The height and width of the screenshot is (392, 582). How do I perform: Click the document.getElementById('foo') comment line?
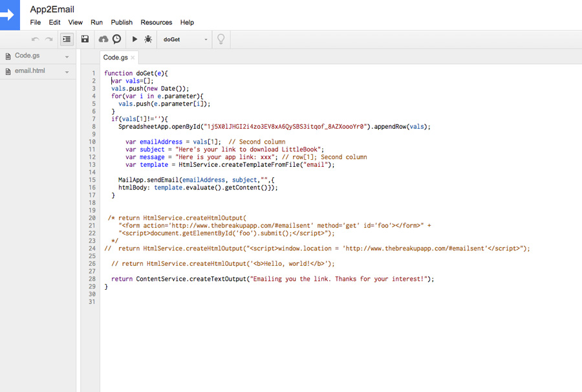226,233
